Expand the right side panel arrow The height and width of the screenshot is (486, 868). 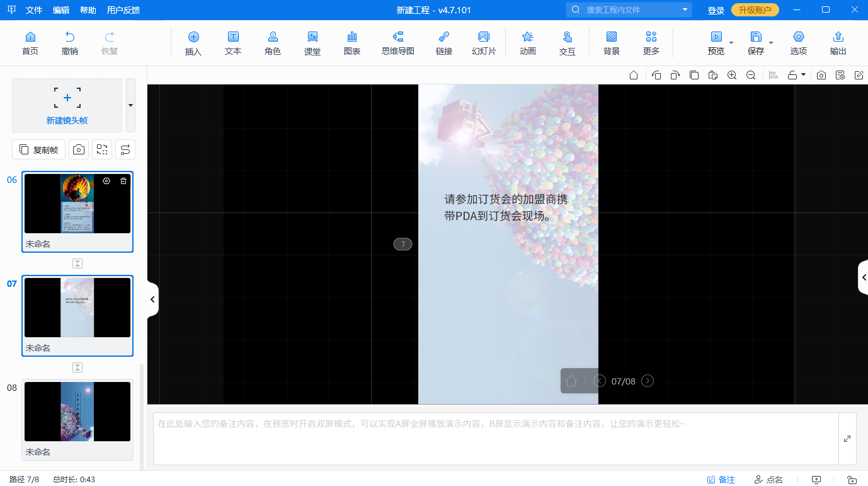click(x=864, y=277)
